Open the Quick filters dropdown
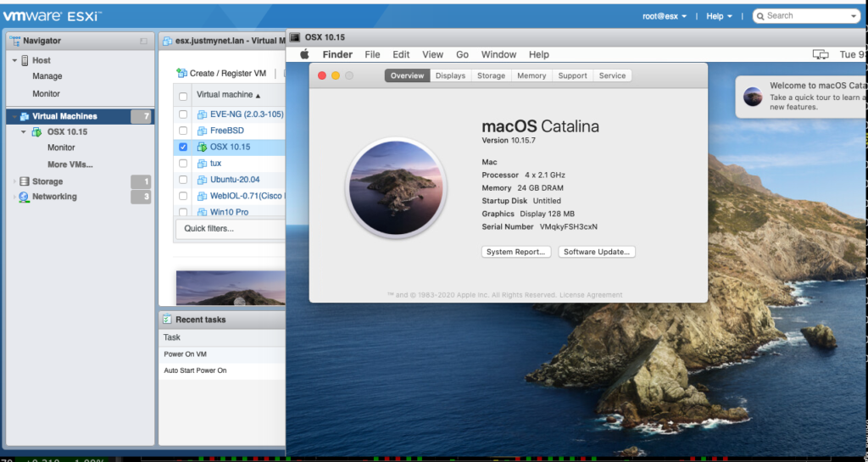868x462 pixels. (x=231, y=229)
